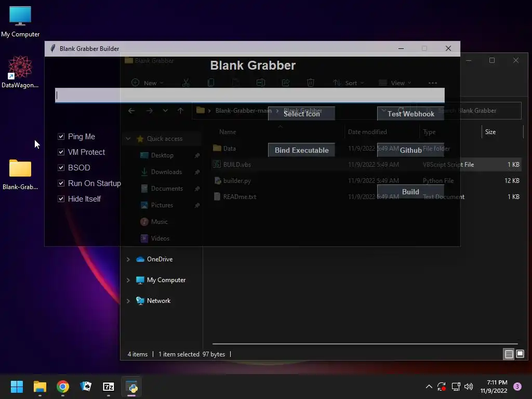Expand the OneDrive tree node
This screenshot has height=399, width=532.
point(128,259)
